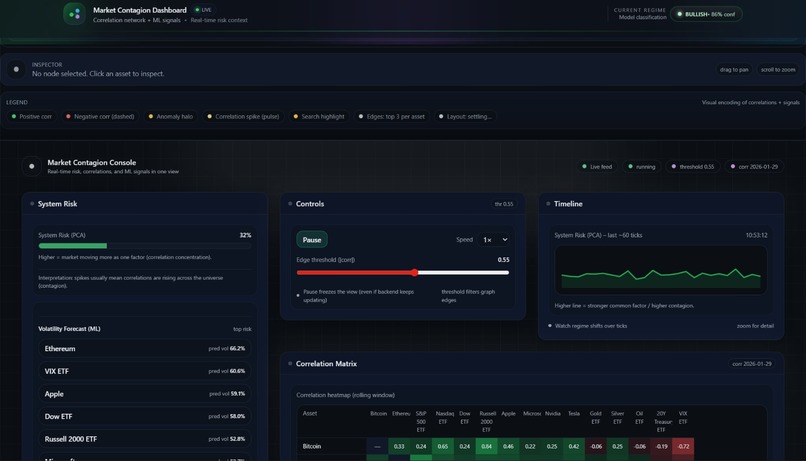This screenshot has height=461, width=806.
Task: Click the 0.42 cell in Bitcoin row
Action: click(x=574, y=446)
